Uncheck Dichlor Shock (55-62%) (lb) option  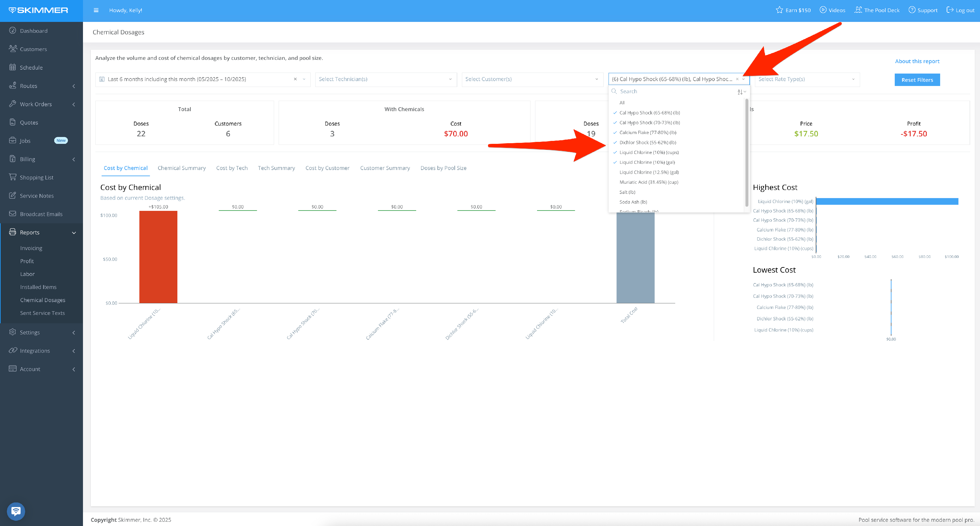click(x=647, y=142)
